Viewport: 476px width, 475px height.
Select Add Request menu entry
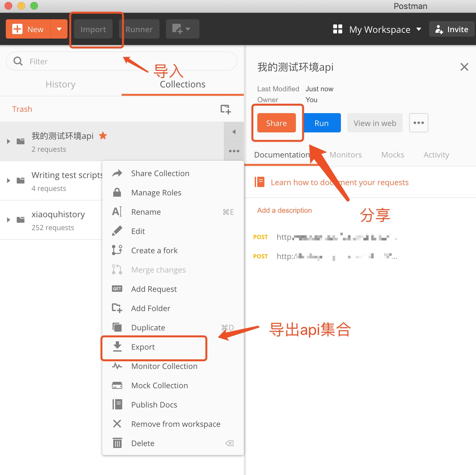(173, 289)
